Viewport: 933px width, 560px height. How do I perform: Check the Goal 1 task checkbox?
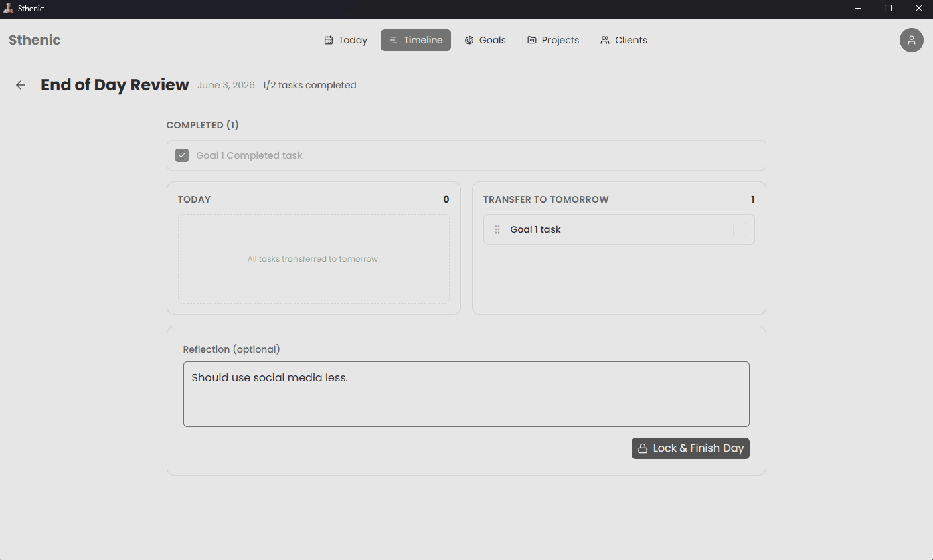739,229
